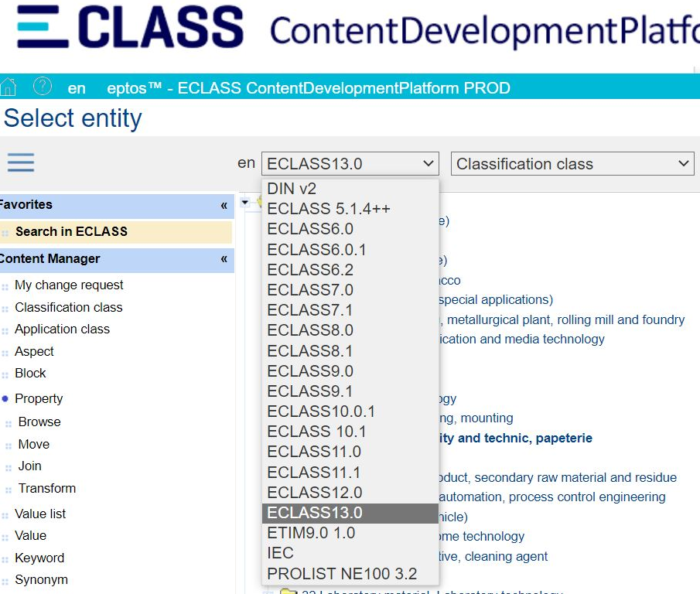Select IEC from the version list

click(280, 552)
